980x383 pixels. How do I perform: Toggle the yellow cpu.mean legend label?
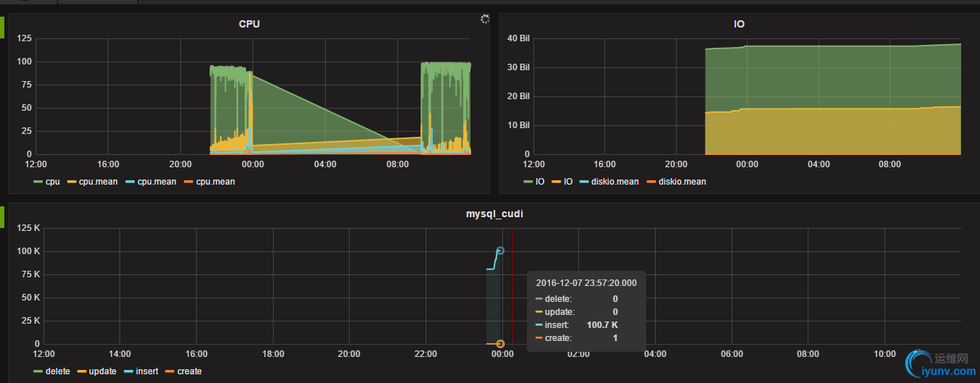[x=98, y=182]
